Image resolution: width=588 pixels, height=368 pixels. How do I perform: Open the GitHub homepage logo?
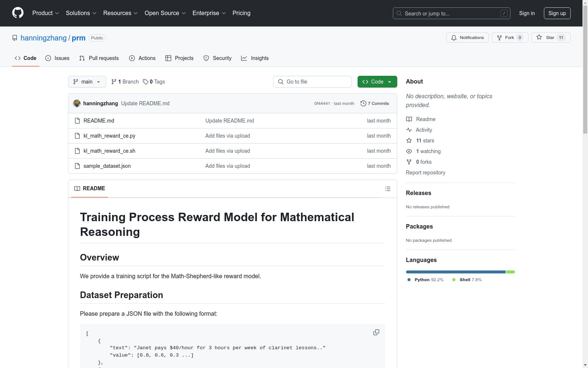point(18,13)
